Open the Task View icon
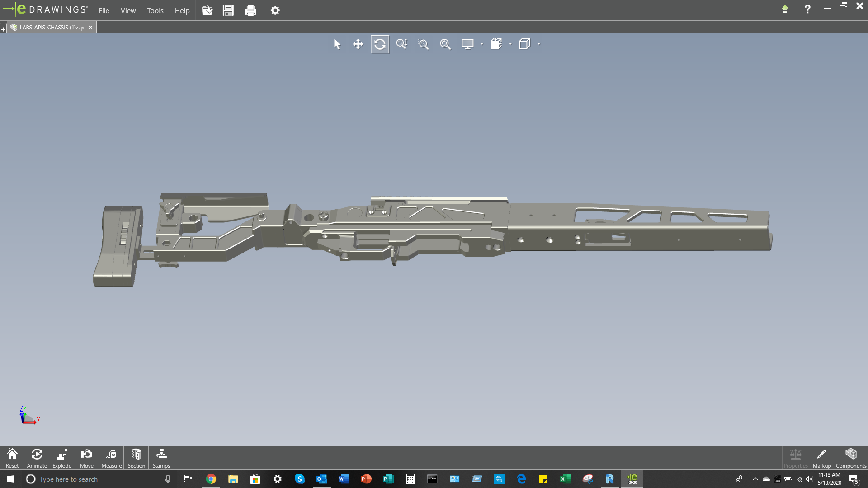The image size is (868, 488). click(x=188, y=479)
